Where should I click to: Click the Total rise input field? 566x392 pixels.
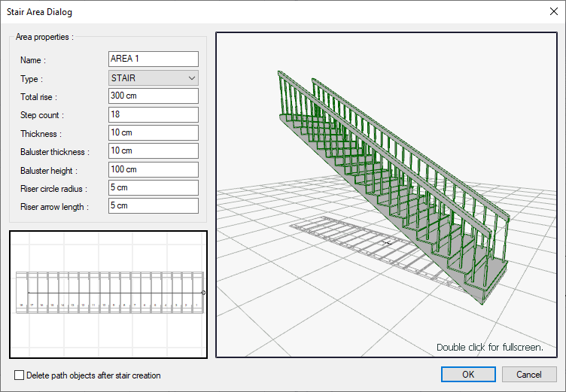[x=153, y=96]
